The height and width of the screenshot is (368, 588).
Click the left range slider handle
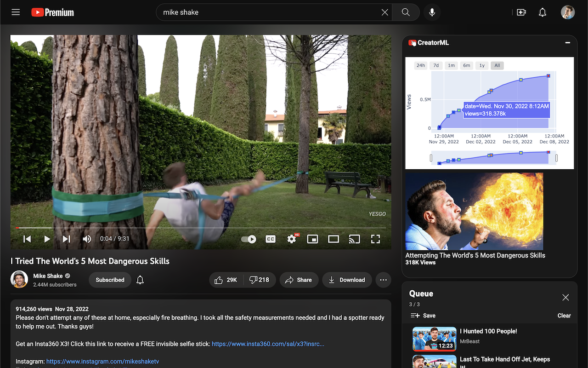(x=431, y=158)
